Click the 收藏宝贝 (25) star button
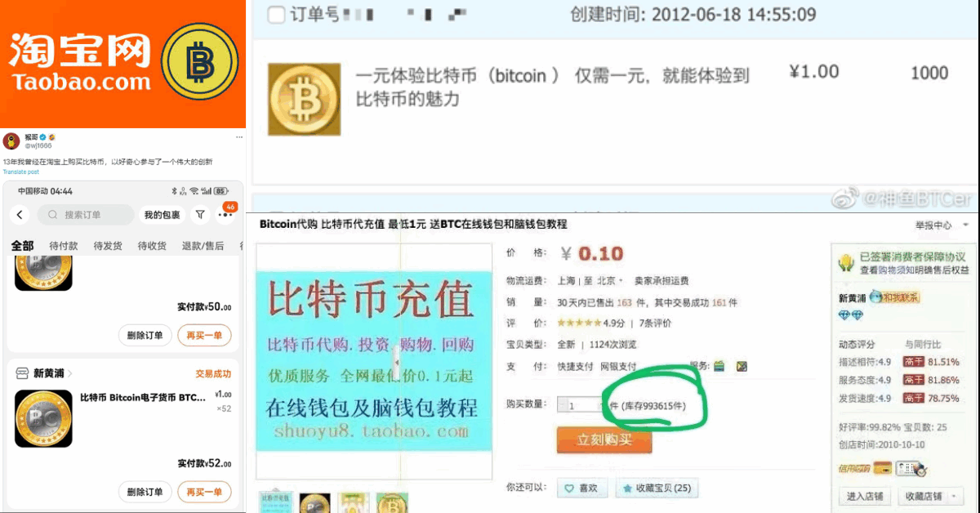980x513 pixels. click(657, 488)
